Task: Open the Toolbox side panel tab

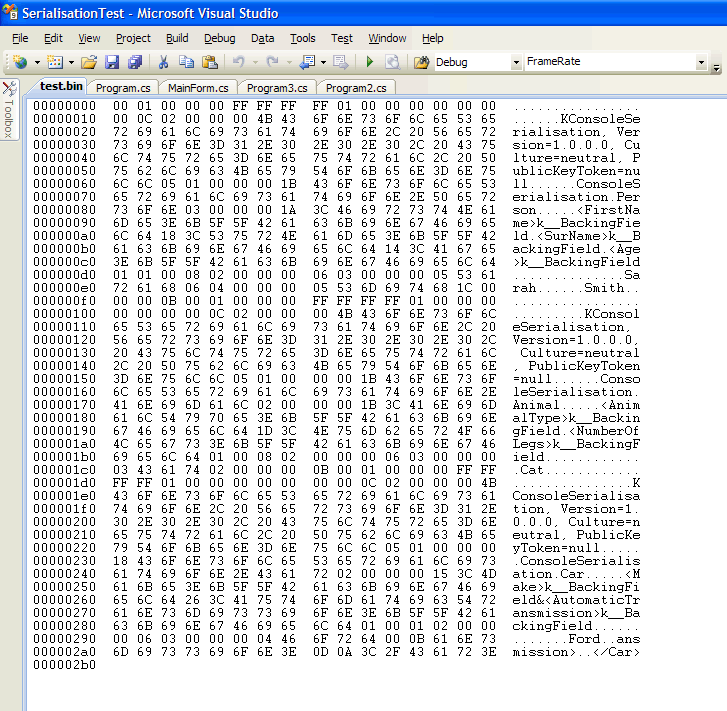Action: click(x=9, y=110)
